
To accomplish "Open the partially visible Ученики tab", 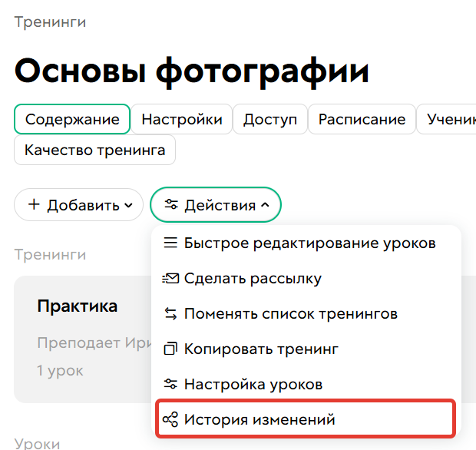I will [x=448, y=119].
